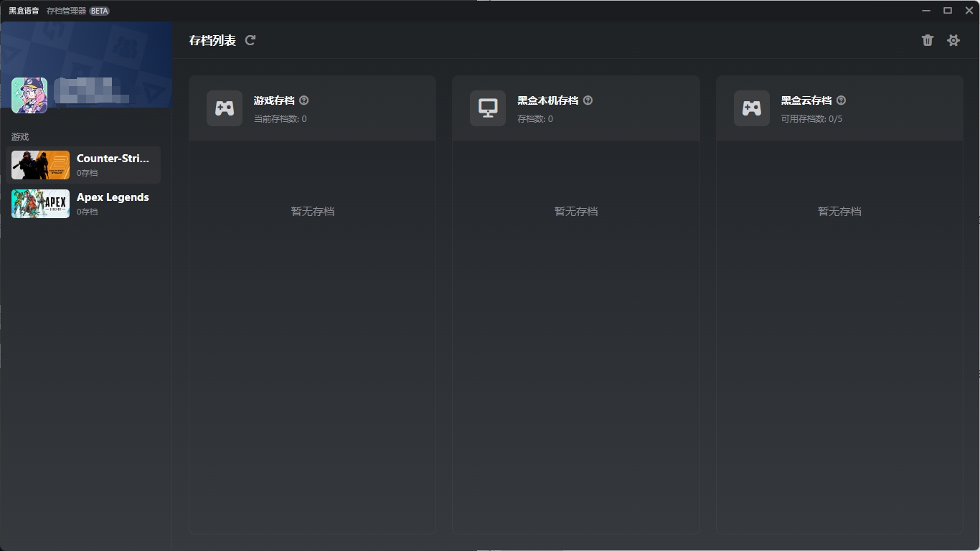This screenshot has height=551, width=980.
Task: Click the 游戏存档 gamepad icon
Action: [x=225, y=108]
